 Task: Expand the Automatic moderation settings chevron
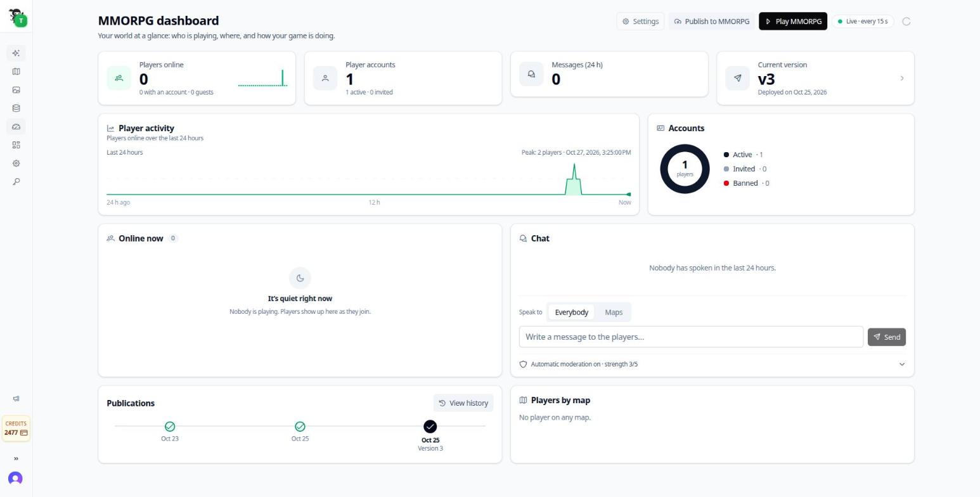902,365
